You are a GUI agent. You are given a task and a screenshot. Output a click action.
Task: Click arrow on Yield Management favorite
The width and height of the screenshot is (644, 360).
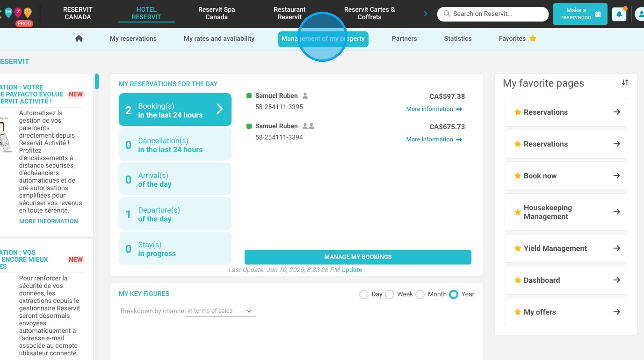point(617,248)
